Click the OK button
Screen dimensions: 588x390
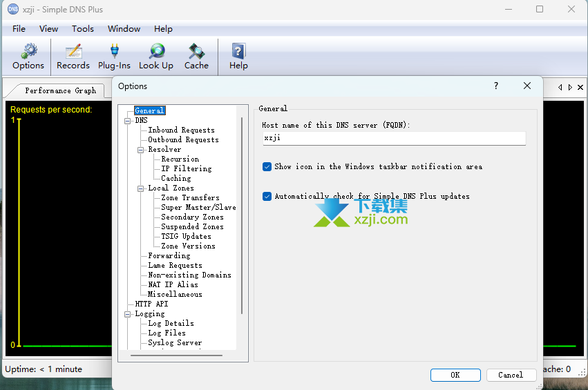coord(455,375)
